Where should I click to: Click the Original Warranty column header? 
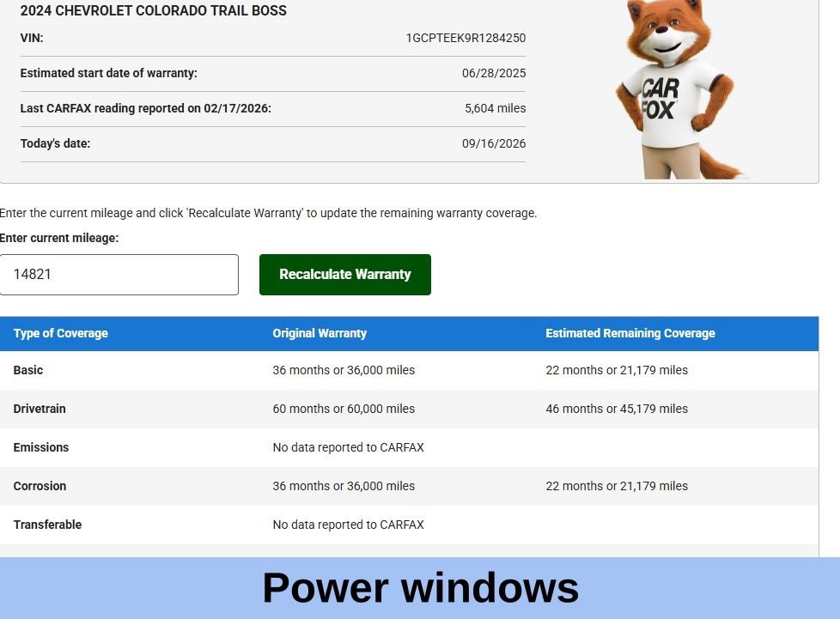pyautogui.click(x=320, y=333)
